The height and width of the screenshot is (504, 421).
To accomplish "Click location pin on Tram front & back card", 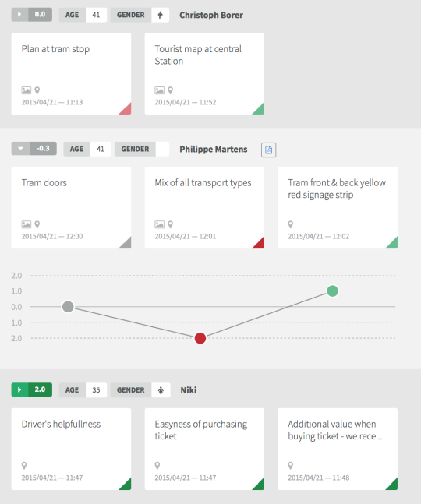I will click(291, 224).
